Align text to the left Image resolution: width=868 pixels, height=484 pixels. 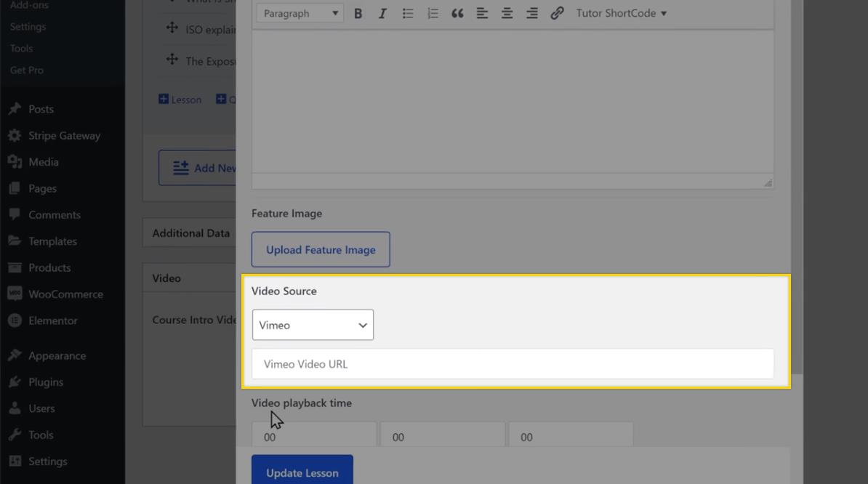(x=482, y=13)
